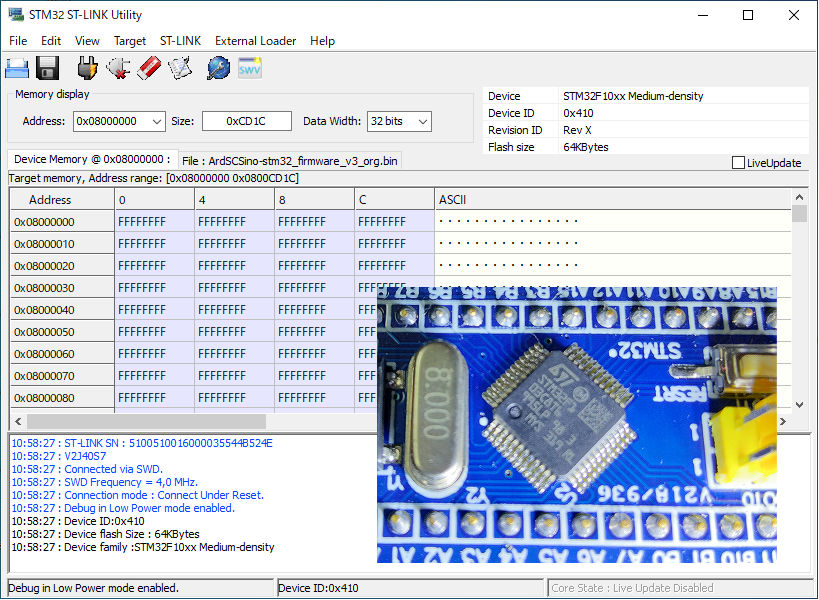Click the memory table scroll down arrow
819x600 pixels.
click(799, 405)
